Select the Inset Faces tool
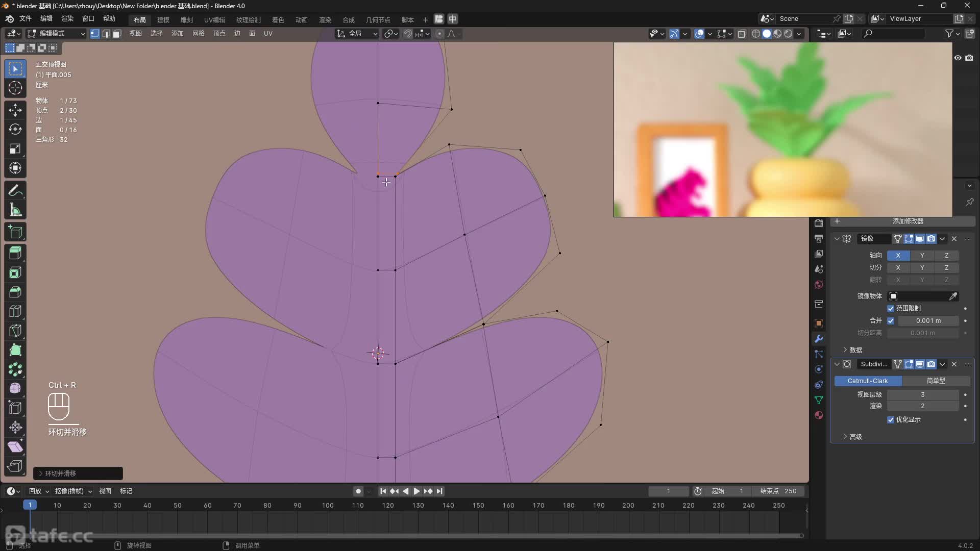This screenshot has width=980, height=551. [15, 272]
